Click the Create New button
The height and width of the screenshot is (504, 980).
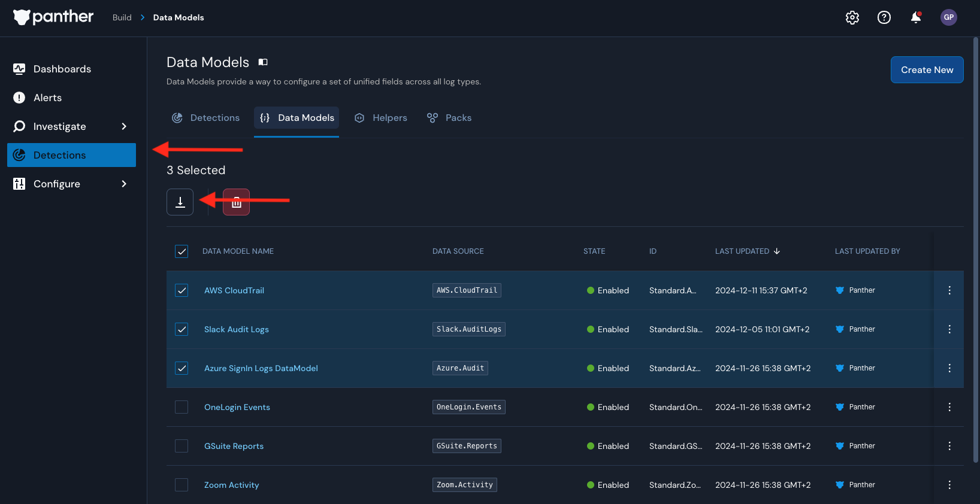927,70
